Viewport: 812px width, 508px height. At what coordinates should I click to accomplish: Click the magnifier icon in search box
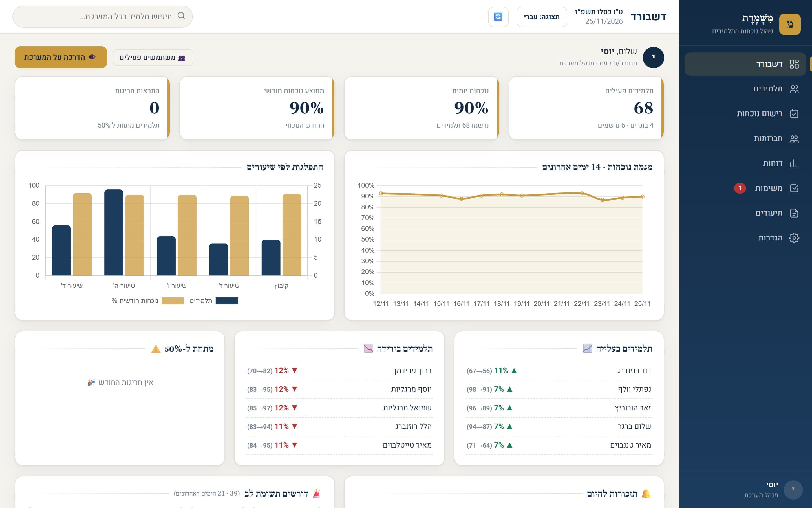tap(181, 16)
